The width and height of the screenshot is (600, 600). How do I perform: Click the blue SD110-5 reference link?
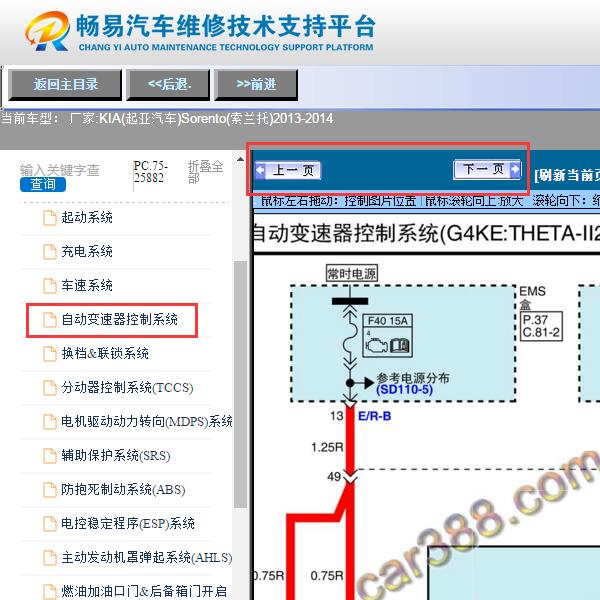pos(404,390)
